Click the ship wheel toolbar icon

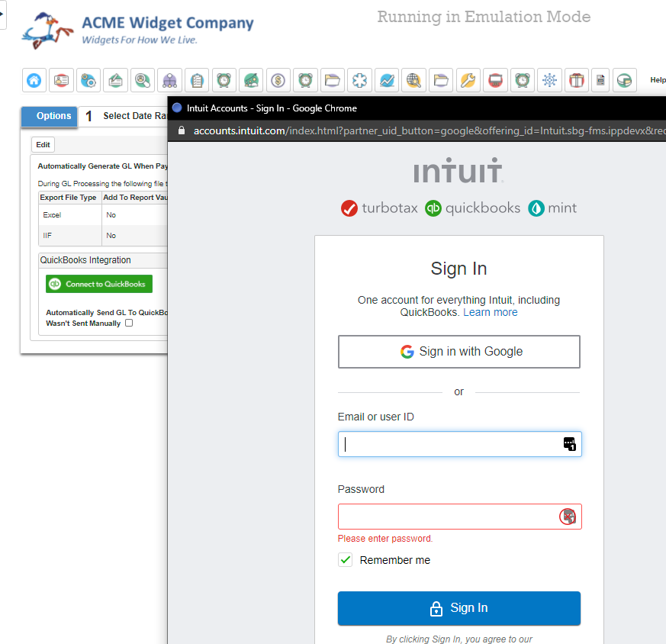[549, 80]
